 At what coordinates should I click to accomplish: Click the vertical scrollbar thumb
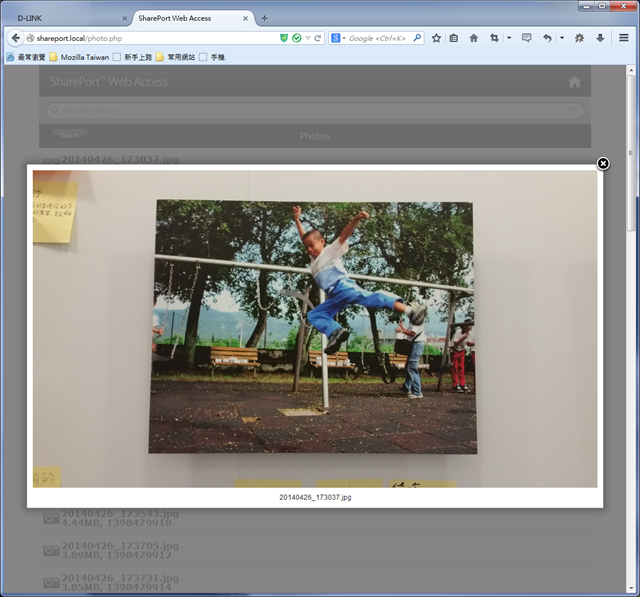click(631, 153)
